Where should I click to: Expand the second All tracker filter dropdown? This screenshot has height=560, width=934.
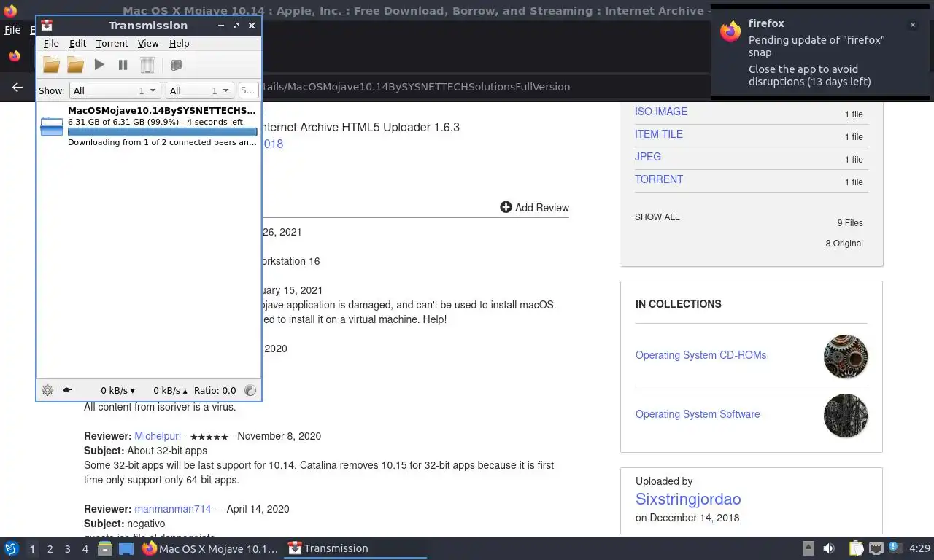tap(199, 90)
